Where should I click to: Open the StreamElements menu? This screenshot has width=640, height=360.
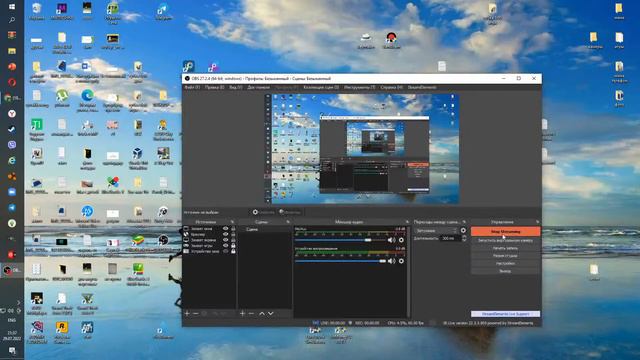point(422,87)
